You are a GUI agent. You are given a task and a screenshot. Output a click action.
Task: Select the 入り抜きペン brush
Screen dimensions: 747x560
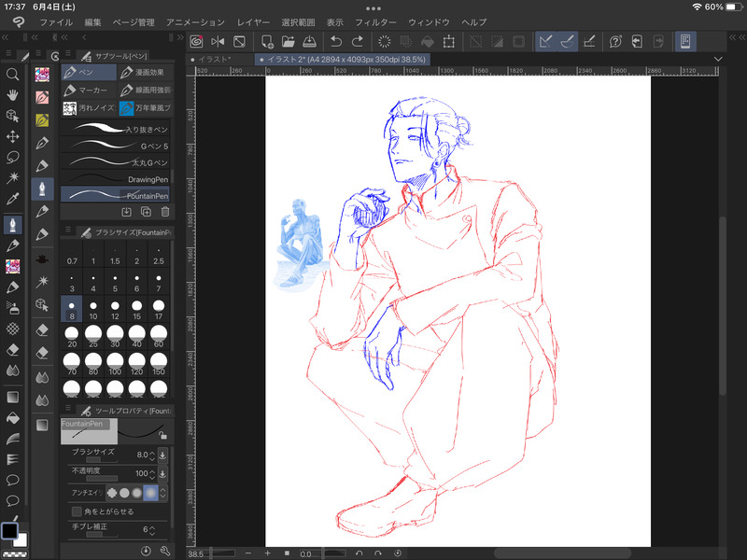[115, 129]
